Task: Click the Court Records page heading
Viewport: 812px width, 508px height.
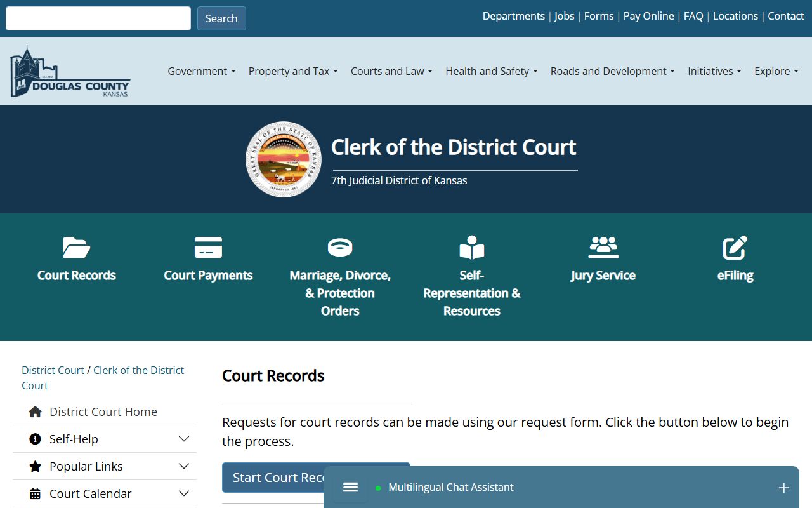Action: (x=273, y=376)
